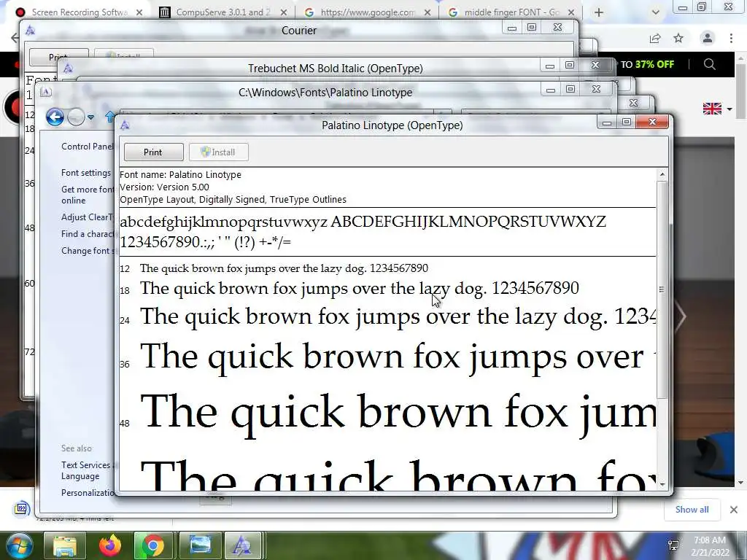This screenshot has width=747, height=560.
Task: Open Personalization link in See also
Action: pos(88,493)
